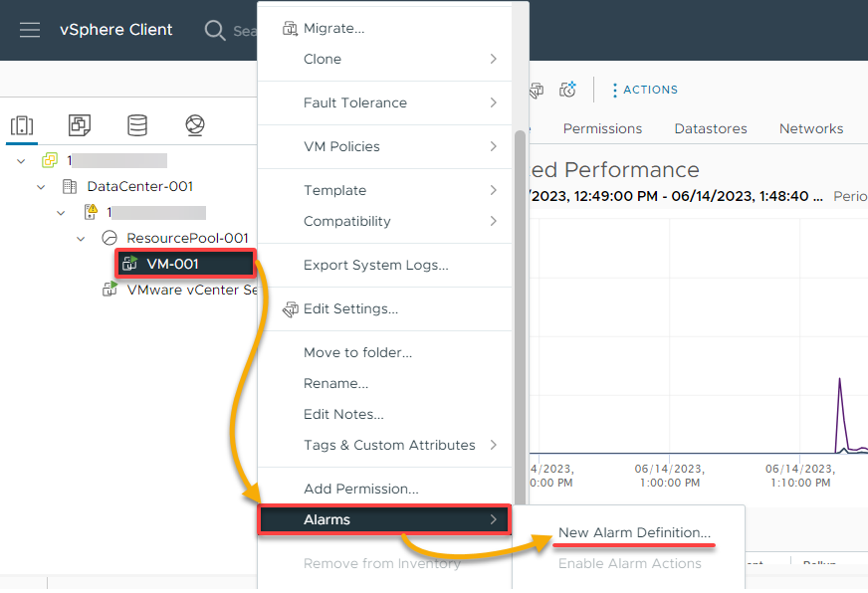Collapse the vCenter root tree node
The height and width of the screenshot is (593, 868).
(x=21, y=161)
